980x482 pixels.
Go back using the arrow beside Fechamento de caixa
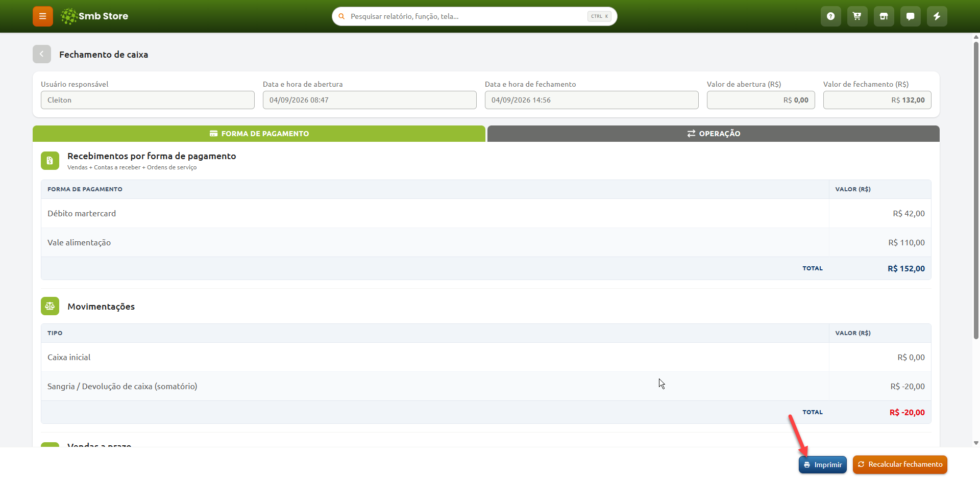pos(42,54)
